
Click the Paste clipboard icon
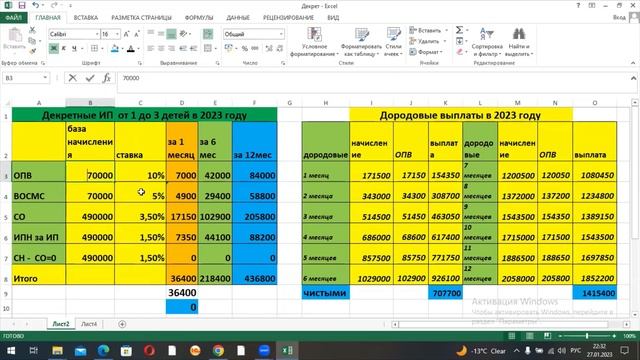[15, 36]
